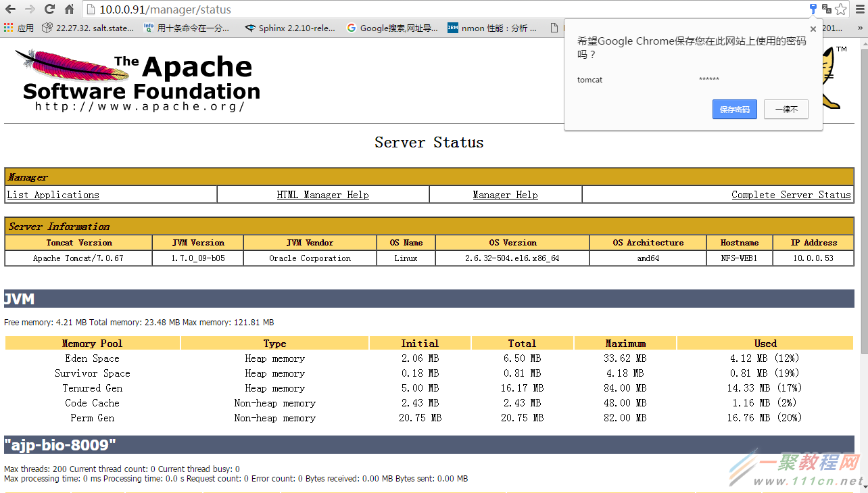The height and width of the screenshot is (493, 868).
Task: Click the Apache Software Foundation logo
Action: point(138,79)
